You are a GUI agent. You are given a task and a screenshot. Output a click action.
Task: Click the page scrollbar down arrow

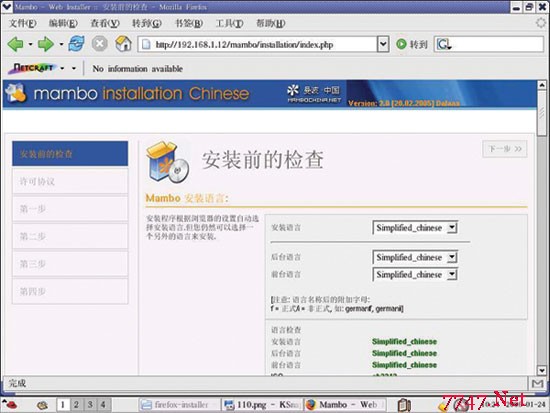click(542, 371)
